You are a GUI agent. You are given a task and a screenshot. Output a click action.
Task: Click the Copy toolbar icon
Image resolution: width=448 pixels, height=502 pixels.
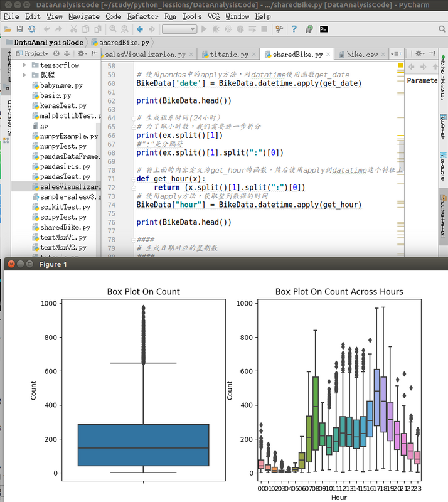tap(86, 29)
